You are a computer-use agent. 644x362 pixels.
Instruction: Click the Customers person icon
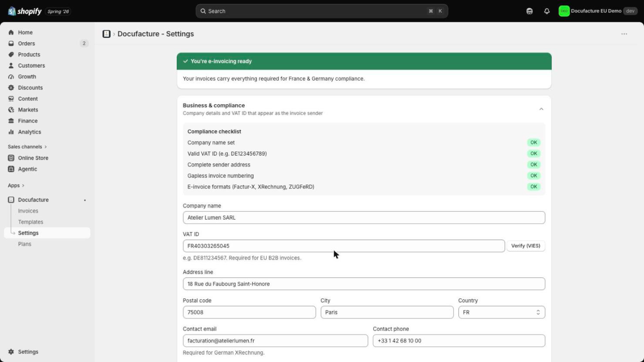11,66
